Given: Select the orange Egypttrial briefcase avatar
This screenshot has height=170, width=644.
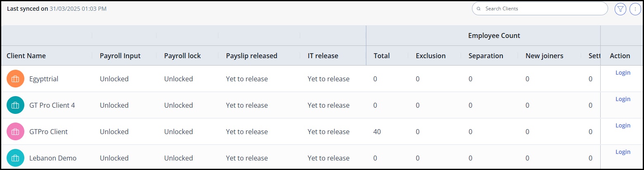Looking at the screenshot, I should pyautogui.click(x=15, y=79).
